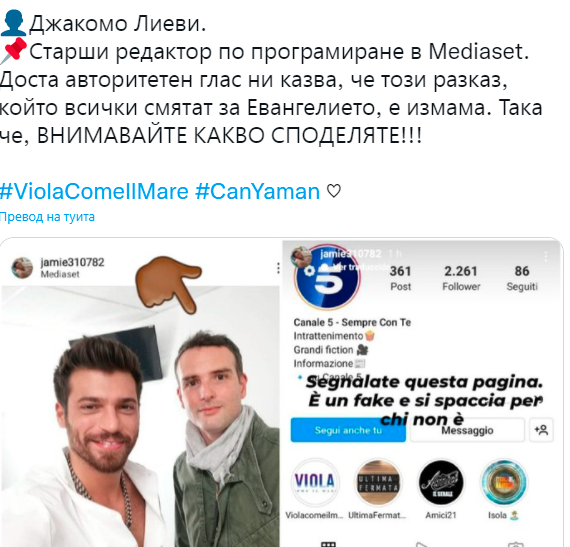Image resolution: width=570 pixels, height=547 pixels.
Task: Click the 361 Post count
Action: (x=401, y=278)
